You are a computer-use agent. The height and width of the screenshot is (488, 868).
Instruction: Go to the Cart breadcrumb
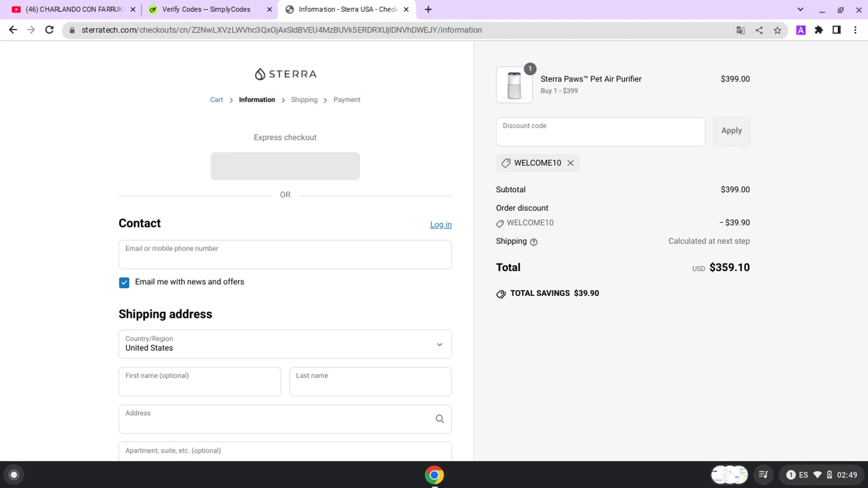tap(216, 100)
